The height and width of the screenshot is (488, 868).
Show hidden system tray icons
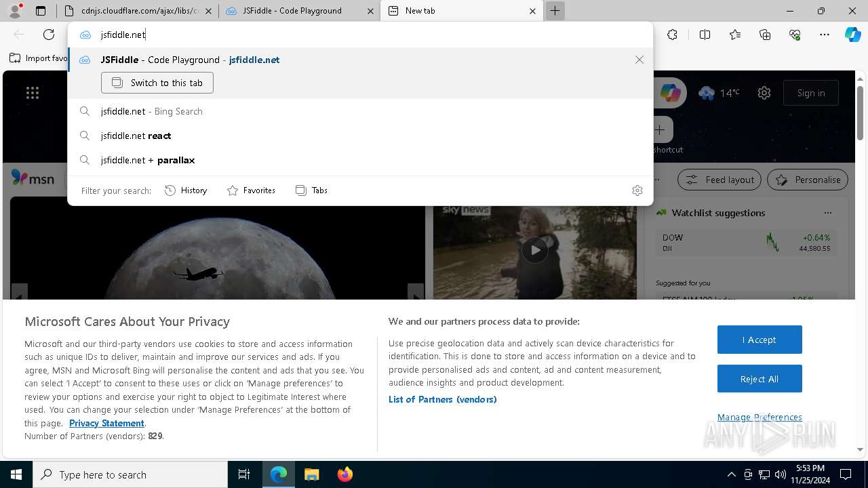[731, 474]
